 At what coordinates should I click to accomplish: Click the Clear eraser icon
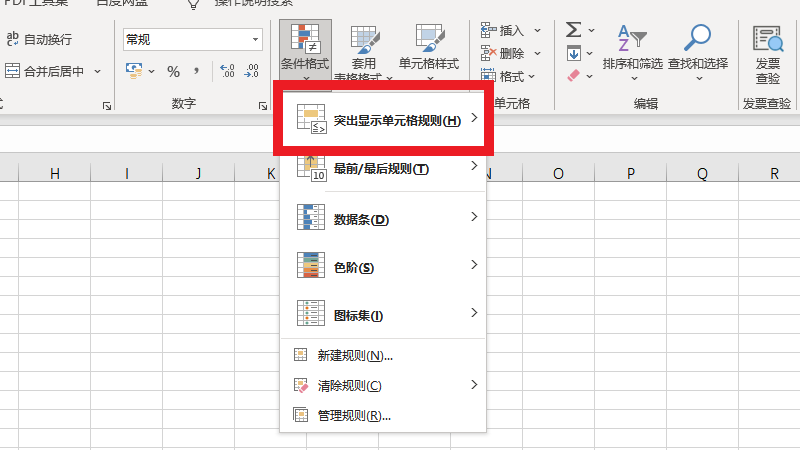coord(574,74)
